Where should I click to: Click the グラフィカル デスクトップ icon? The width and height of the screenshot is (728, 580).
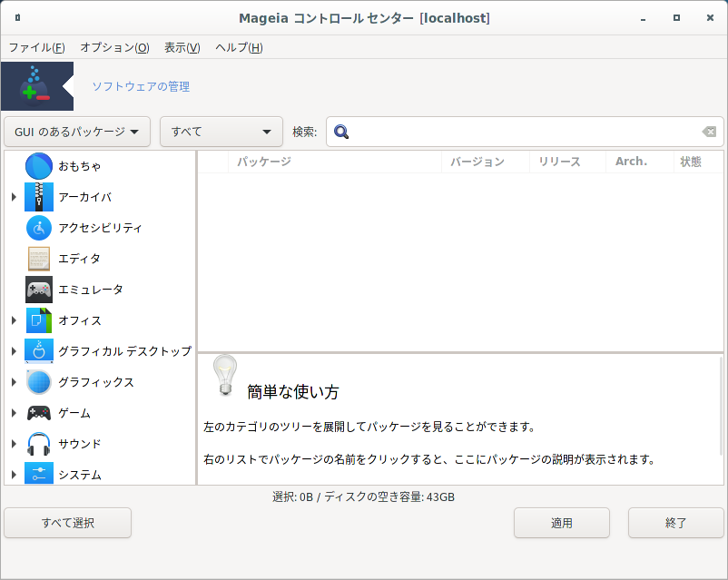point(38,351)
